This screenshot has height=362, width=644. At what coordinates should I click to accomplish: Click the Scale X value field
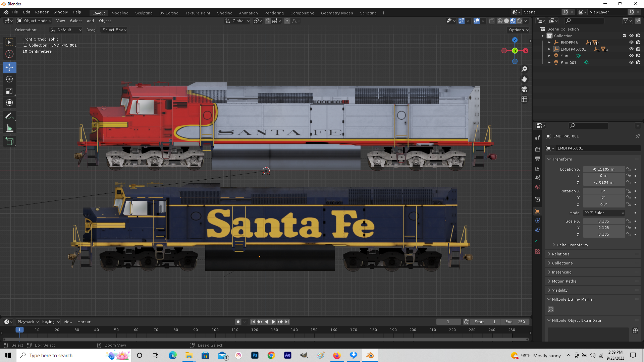click(x=603, y=221)
